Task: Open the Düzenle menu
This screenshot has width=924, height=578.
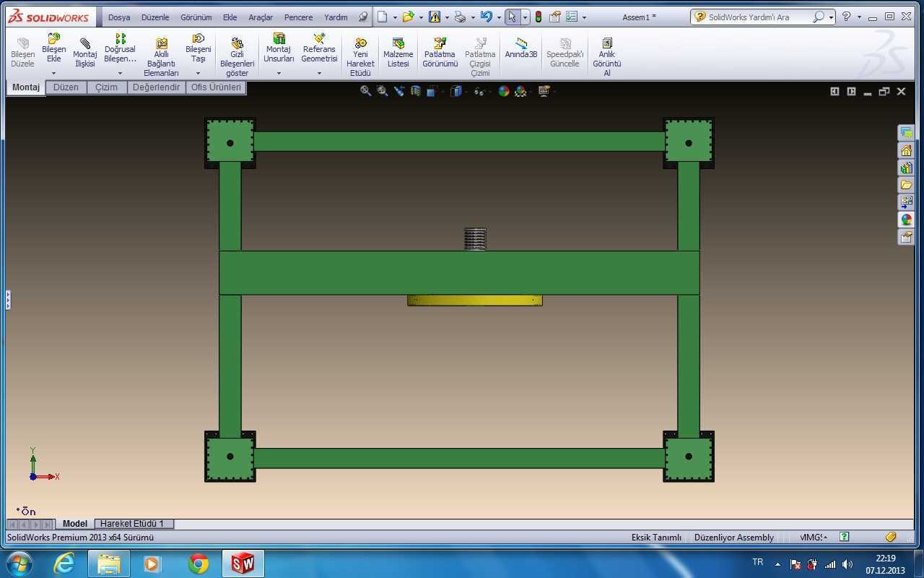Action: [155, 17]
